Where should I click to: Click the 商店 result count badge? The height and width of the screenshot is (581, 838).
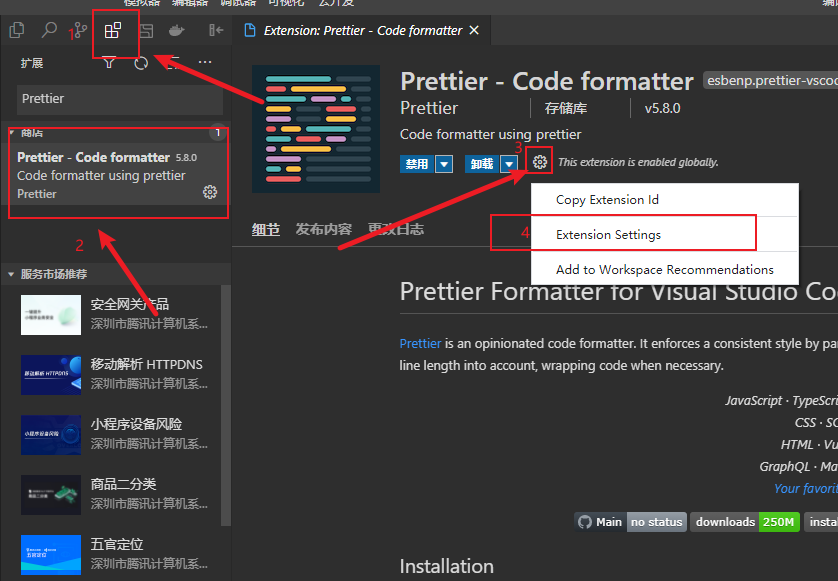click(x=218, y=133)
